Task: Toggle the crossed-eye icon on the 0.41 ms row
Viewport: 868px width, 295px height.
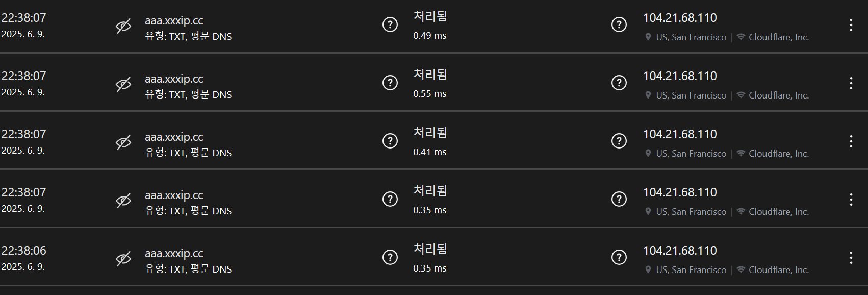Action: [x=123, y=142]
